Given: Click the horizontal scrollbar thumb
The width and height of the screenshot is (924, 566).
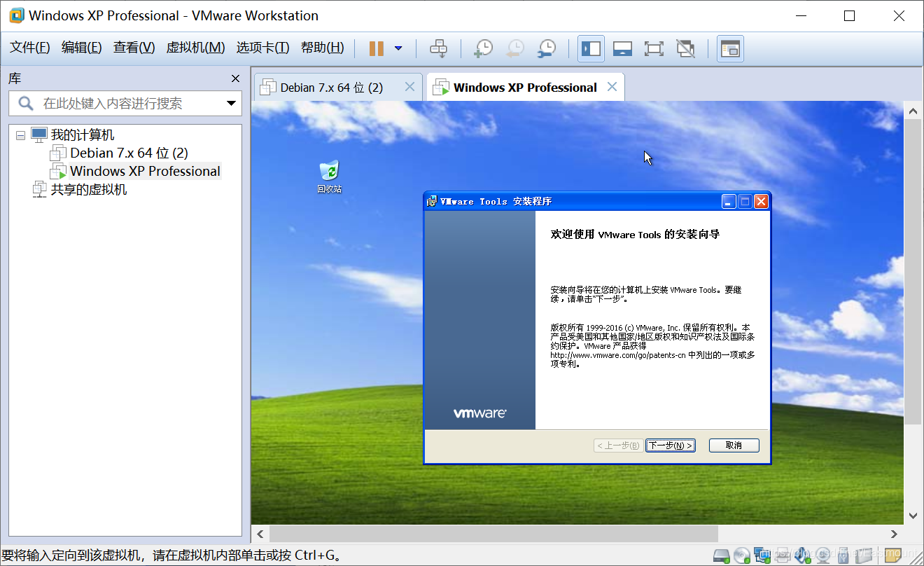Looking at the screenshot, I should 493,534.
